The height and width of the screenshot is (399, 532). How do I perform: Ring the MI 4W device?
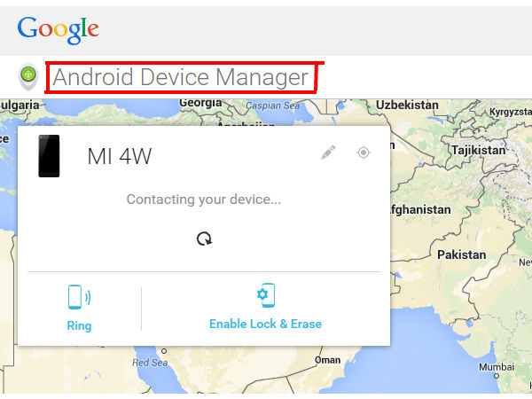pyautogui.click(x=79, y=325)
